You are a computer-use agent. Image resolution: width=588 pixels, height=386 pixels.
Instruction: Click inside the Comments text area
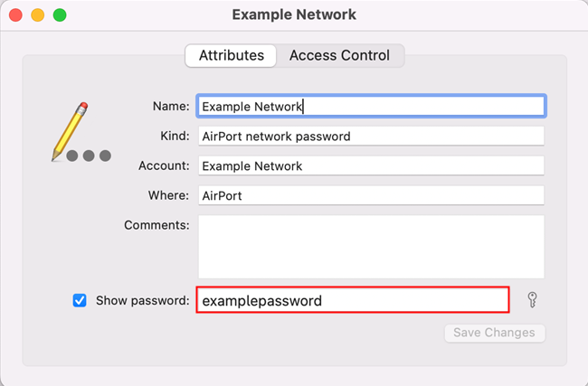(x=371, y=246)
